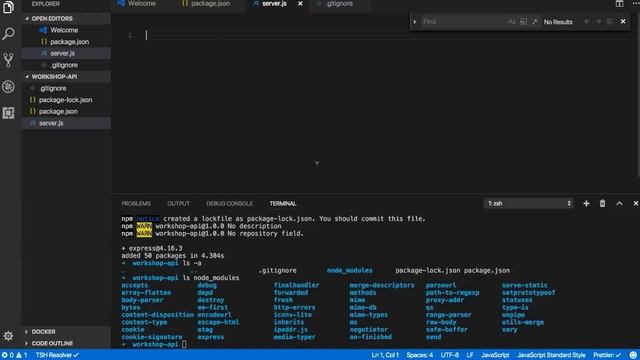Click the feedback smiley icon

[x=633, y=355]
